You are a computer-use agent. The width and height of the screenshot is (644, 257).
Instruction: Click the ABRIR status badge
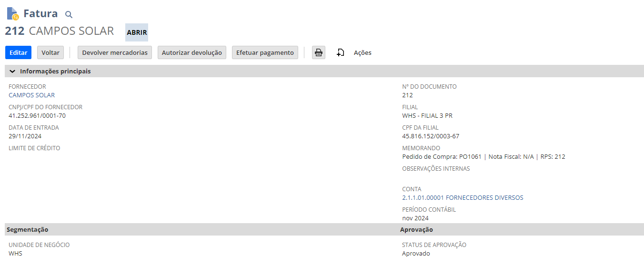137,32
